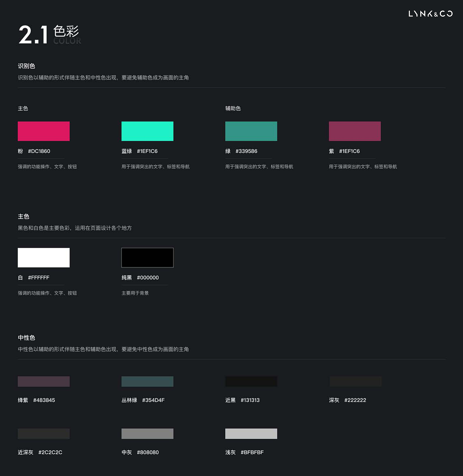
Task: Select the green 绿 #339586 swatch
Action: pos(251,131)
